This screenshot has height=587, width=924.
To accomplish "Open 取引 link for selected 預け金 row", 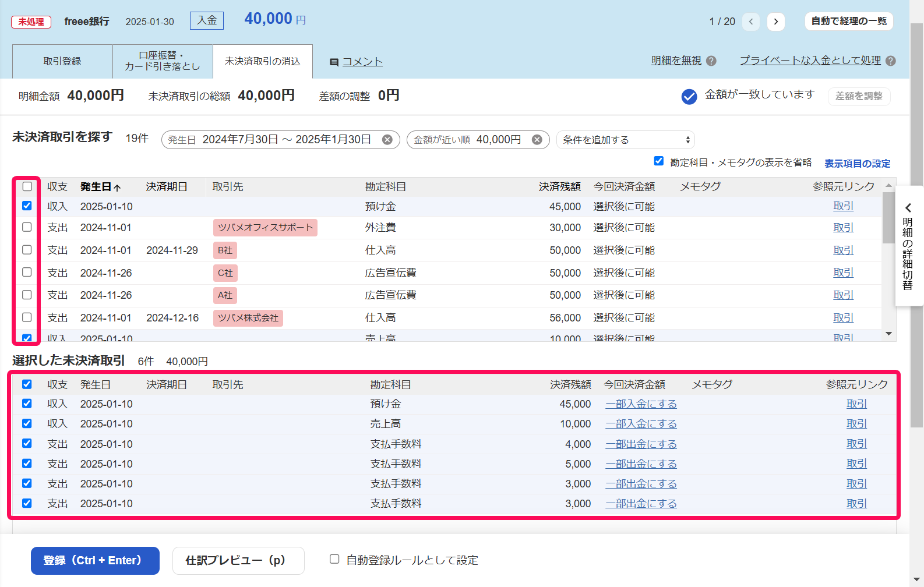I will [x=857, y=404].
